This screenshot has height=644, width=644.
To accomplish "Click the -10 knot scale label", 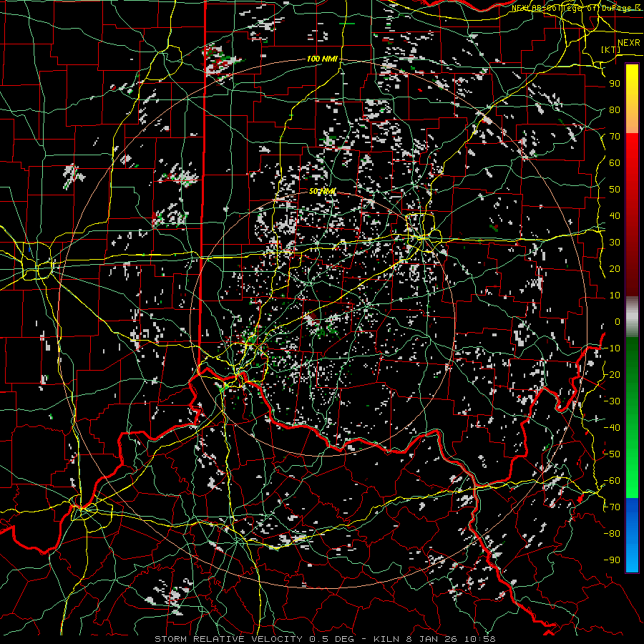I will 612,348.
